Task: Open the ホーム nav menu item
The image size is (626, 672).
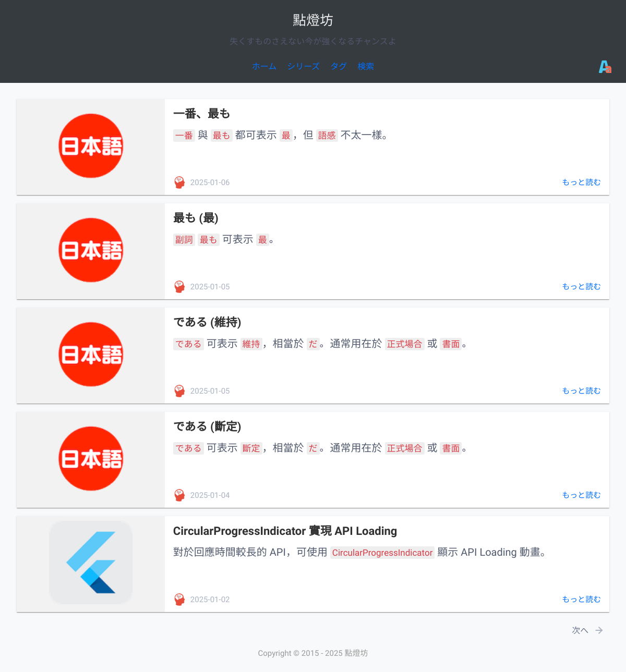Action: [x=264, y=66]
